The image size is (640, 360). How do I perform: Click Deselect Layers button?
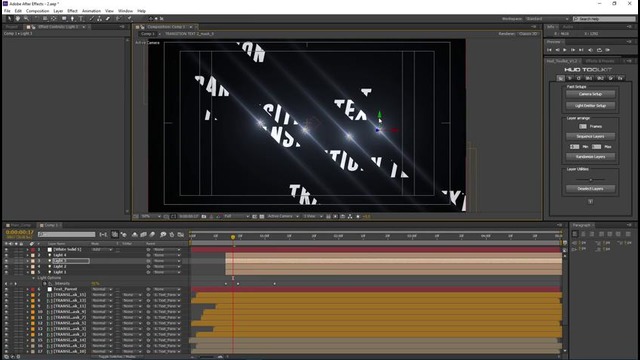[590, 189]
